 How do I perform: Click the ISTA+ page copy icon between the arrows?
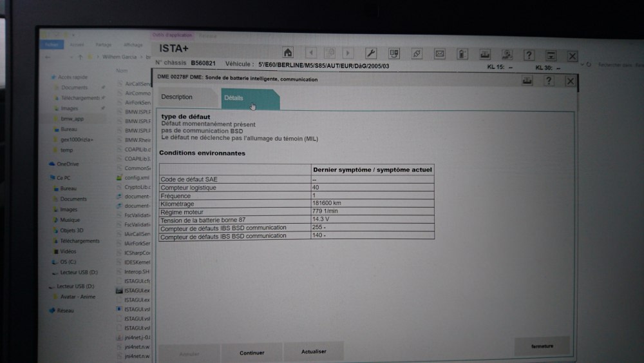[329, 53]
